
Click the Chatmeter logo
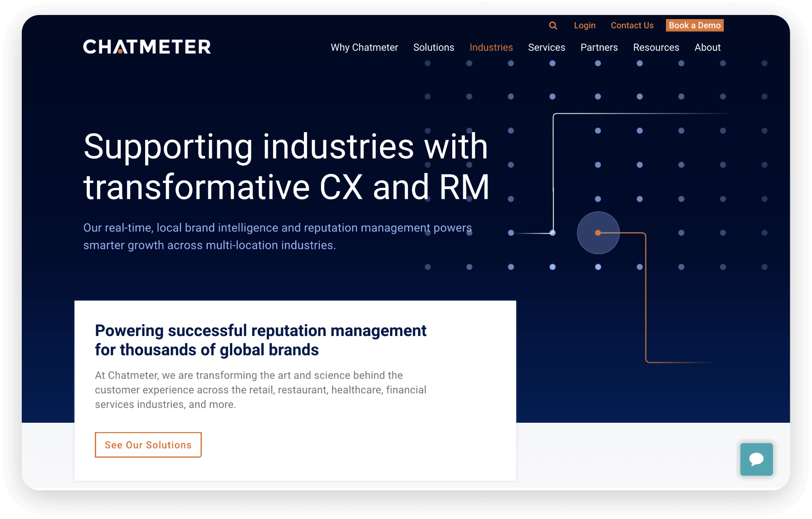(147, 47)
